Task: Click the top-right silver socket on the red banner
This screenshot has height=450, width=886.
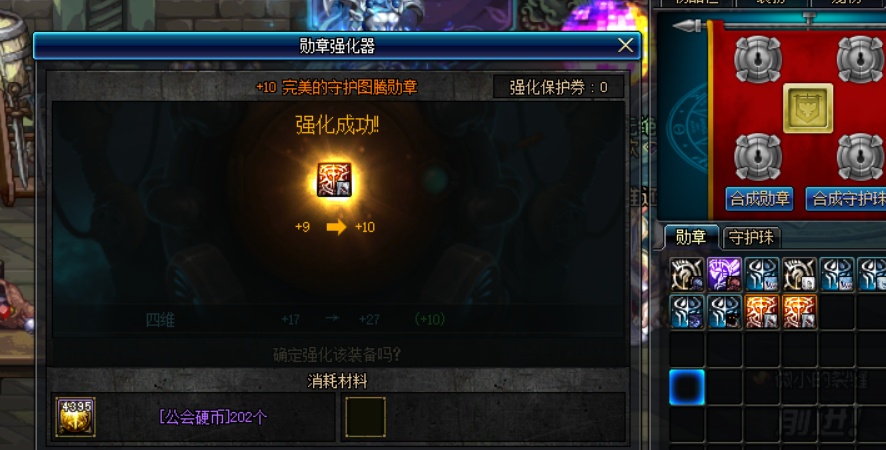Action: tap(860, 59)
